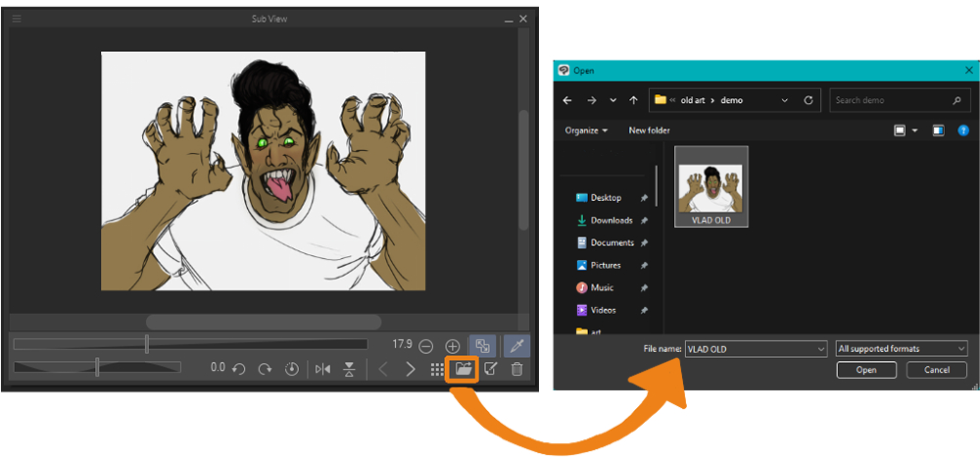Click New folder in the dialog toolbar

coord(649,129)
